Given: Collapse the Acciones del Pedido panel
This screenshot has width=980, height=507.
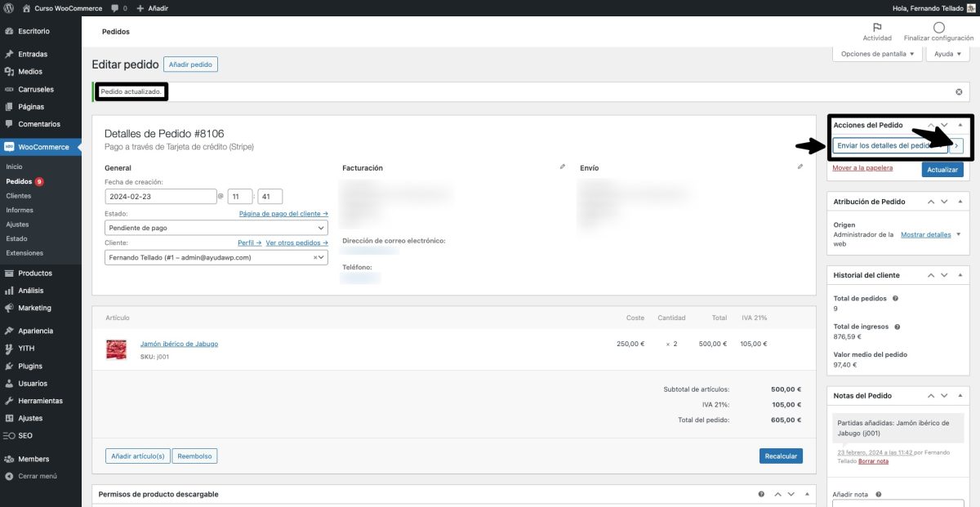Looking at the screenshot, I should [x=960, y=124].
